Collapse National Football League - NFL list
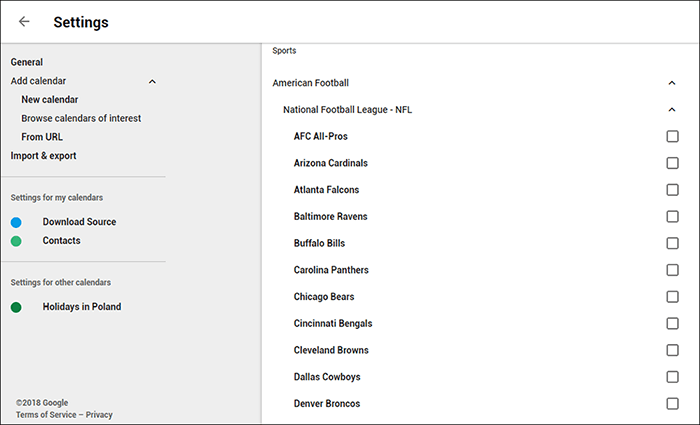This screenshot has height=425, width=700. coord(672,110)
